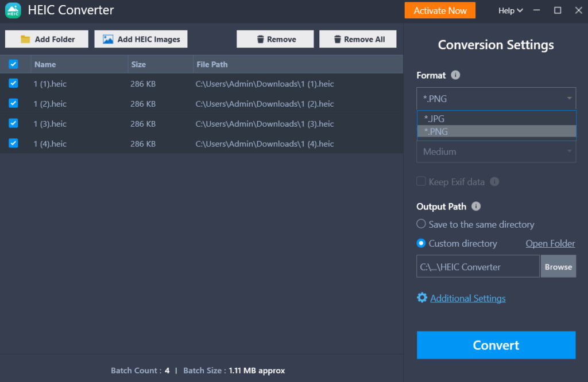Clear the list with Remove All
588x382 pixels.
pos(358,39)
